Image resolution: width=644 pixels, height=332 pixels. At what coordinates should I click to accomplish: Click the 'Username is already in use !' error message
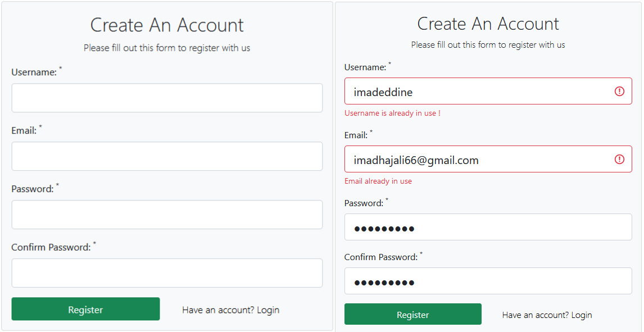(392, 113)
